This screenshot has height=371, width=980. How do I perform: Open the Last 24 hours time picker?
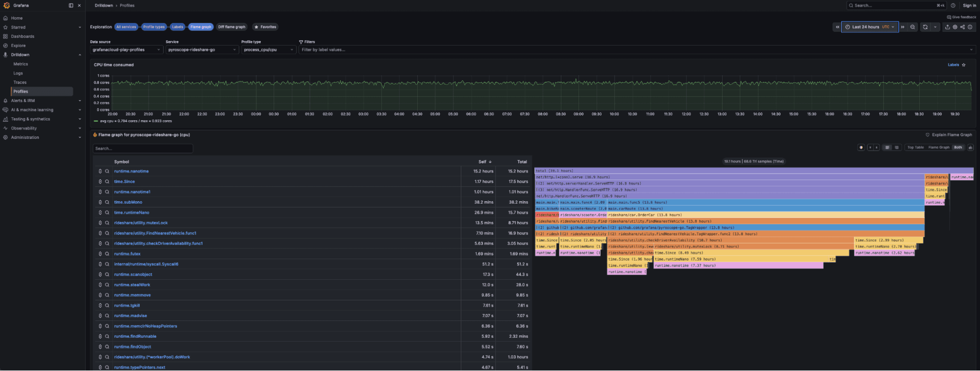click(870, 27)
